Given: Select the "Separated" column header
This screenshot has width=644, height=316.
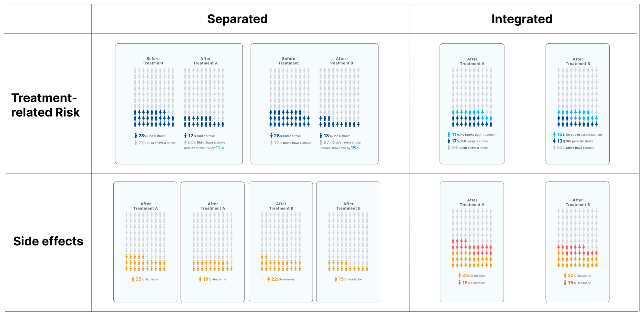Looking at the screenshot, I should (x=237, y=19).
